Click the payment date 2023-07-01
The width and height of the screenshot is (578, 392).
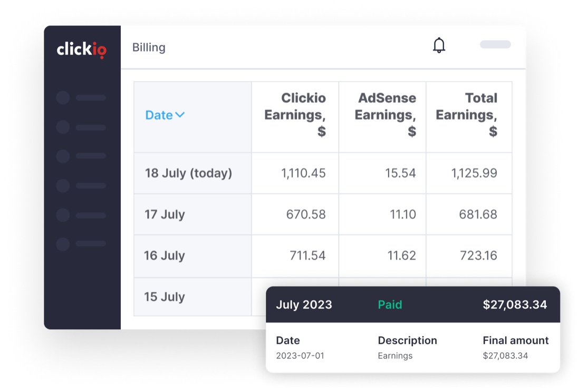point(300,356)
